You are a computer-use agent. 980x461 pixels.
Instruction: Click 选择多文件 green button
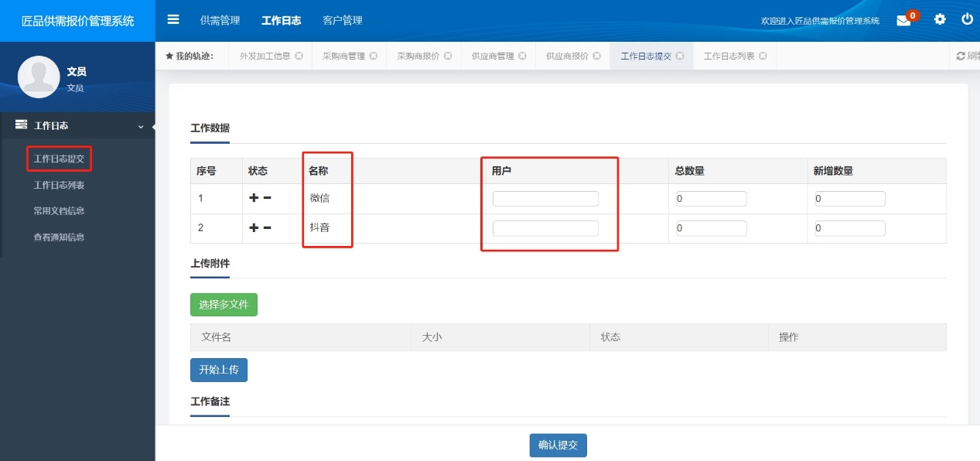[x=224, y=305]
